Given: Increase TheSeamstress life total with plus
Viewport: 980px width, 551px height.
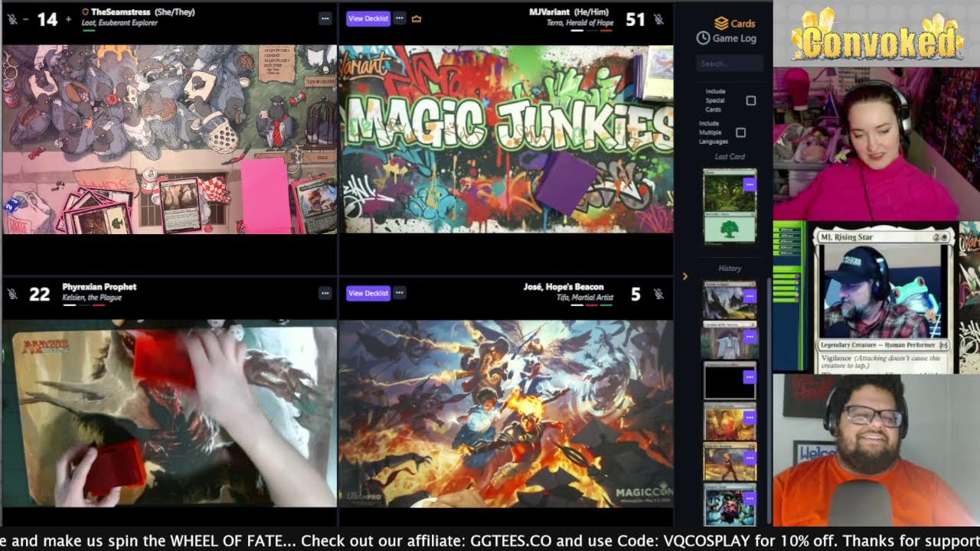Looking at the screenshot, I should click(68, 18).
